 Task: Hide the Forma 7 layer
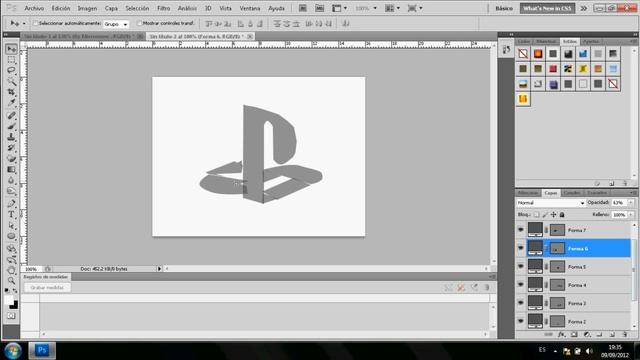coord(521,230)
